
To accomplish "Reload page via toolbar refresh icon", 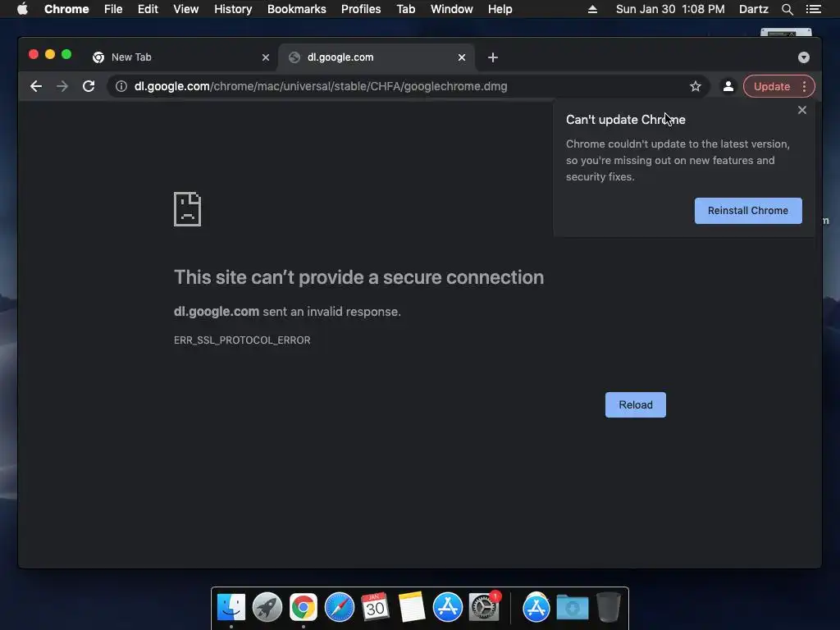I will pos(89,86).
